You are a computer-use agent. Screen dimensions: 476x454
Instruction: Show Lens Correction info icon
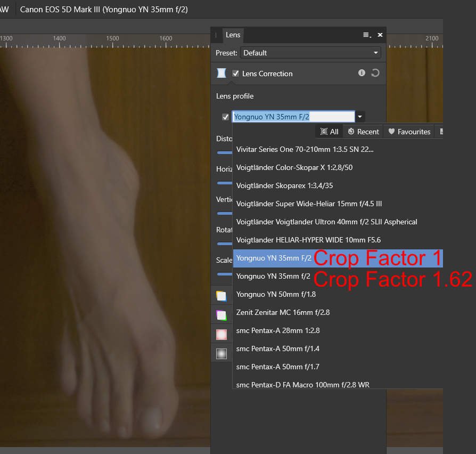click(361, 73)
